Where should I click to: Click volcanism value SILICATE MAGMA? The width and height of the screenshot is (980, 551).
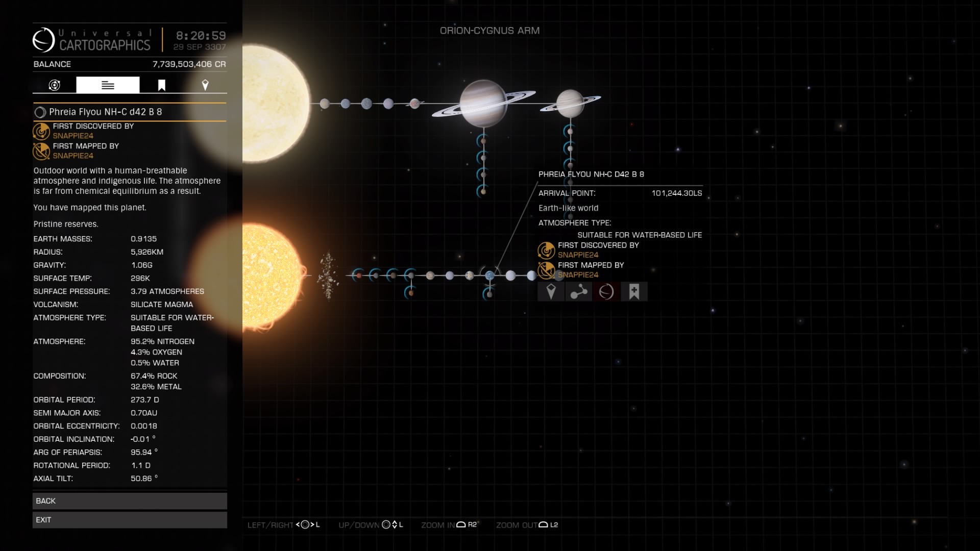point(162,305)
